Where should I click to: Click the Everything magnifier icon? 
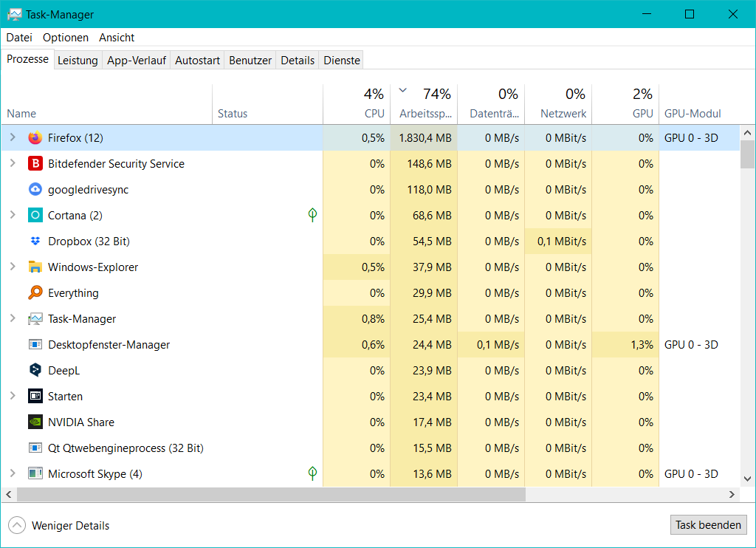click(x=35, y=292)
